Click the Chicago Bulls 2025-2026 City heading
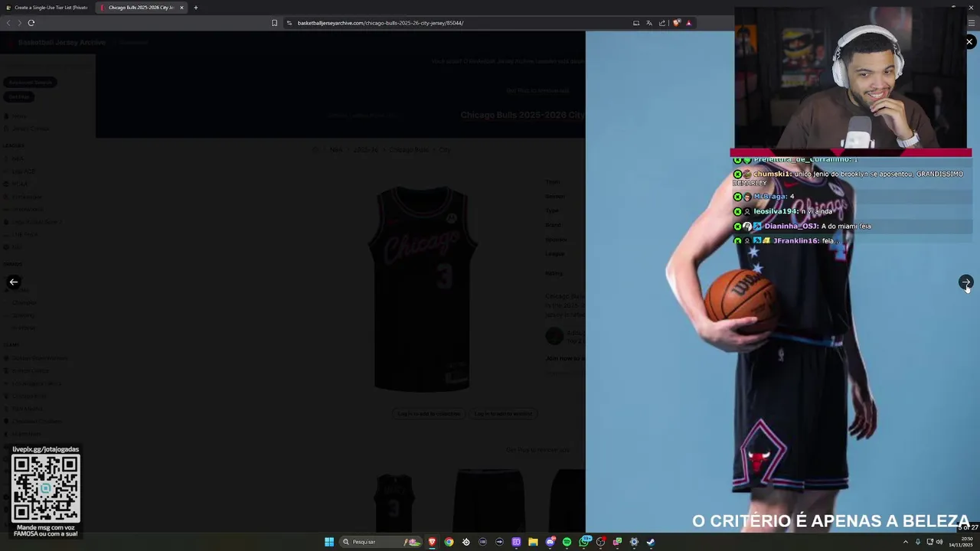 tap(522, 116)
